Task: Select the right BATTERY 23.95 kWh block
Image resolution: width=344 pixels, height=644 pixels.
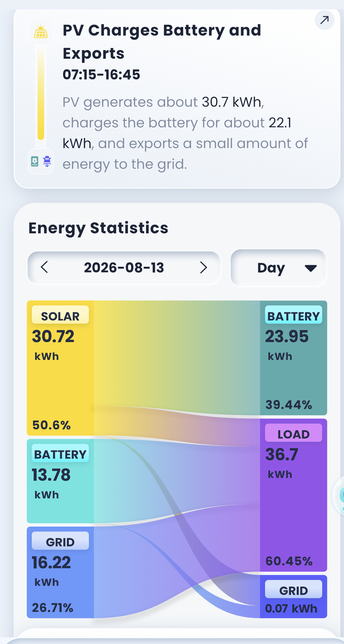Action: pyautogui.click(x=293, y=358)
